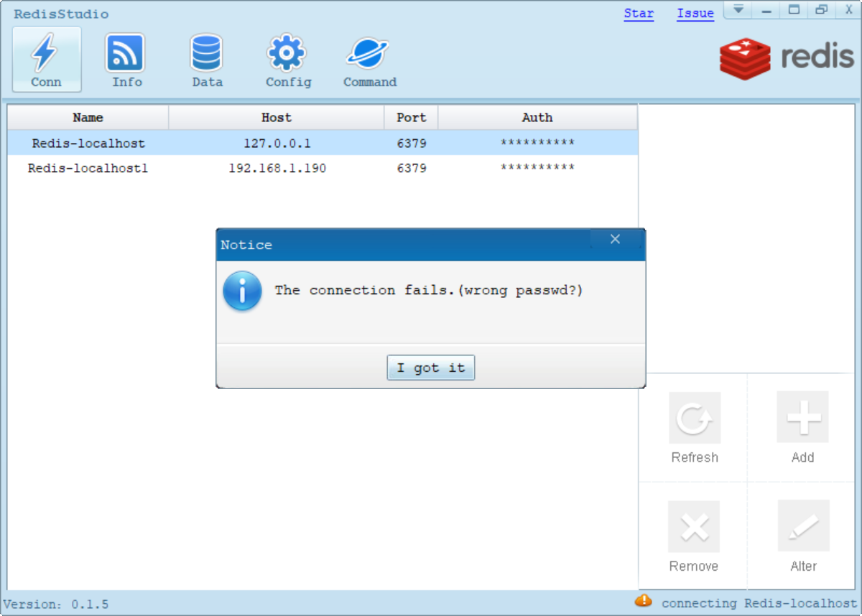
Task: Click the connecting Redis-localhost status text
Action: 759,604
